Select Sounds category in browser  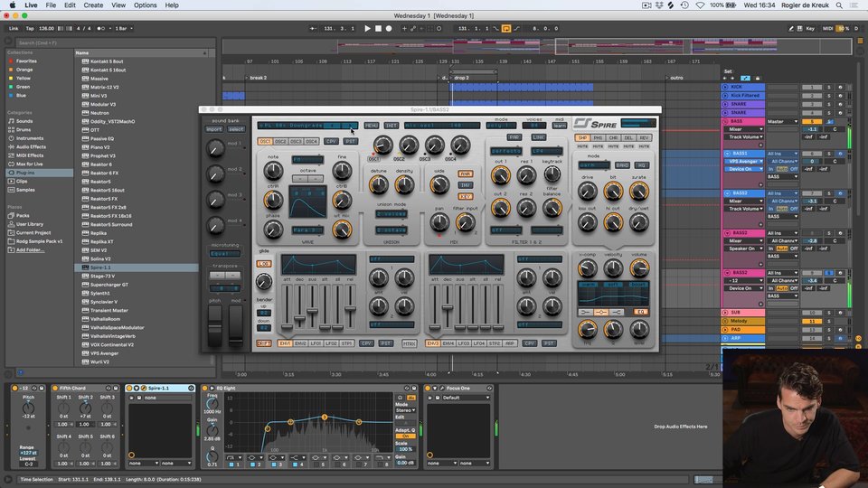coord(24,121)
